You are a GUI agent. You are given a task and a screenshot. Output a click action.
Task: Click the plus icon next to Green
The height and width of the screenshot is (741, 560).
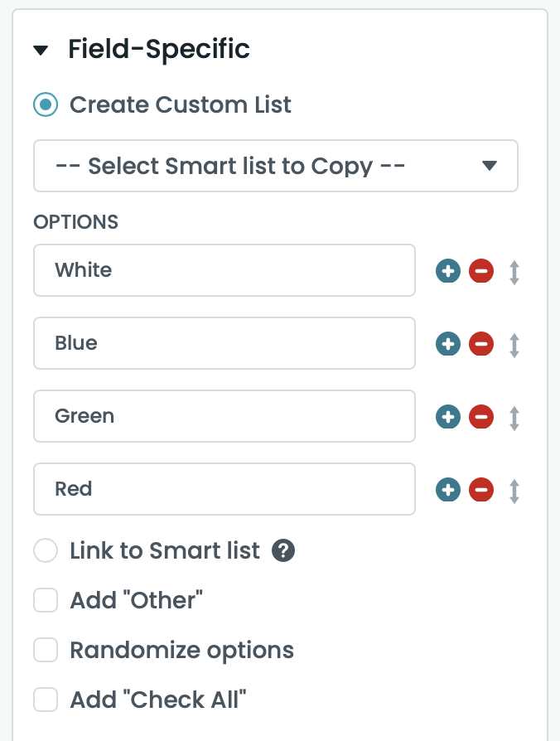pos(448,417)
